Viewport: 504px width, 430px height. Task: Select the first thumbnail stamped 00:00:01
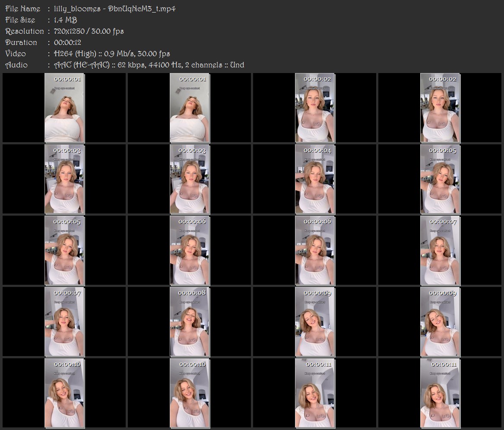tap(64, 108)
